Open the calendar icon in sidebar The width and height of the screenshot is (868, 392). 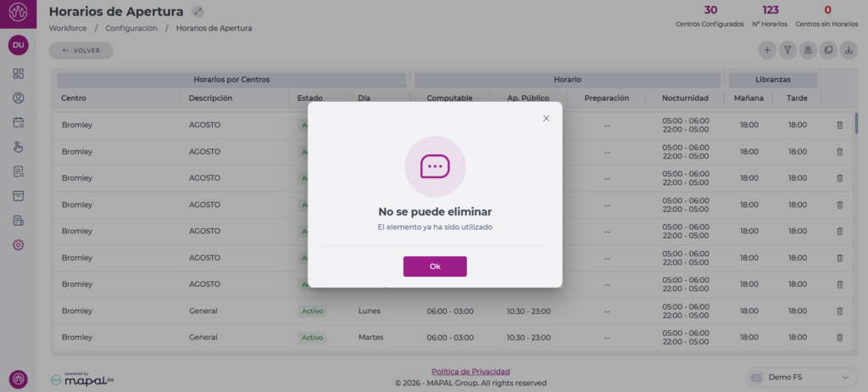click(19, 122)
